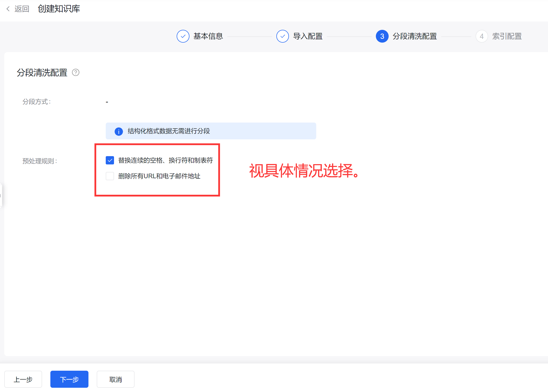The height and width of the screenshot is (392, 548).
Task: Click the 导入配置 completed step checkmark
Action: 282,36
